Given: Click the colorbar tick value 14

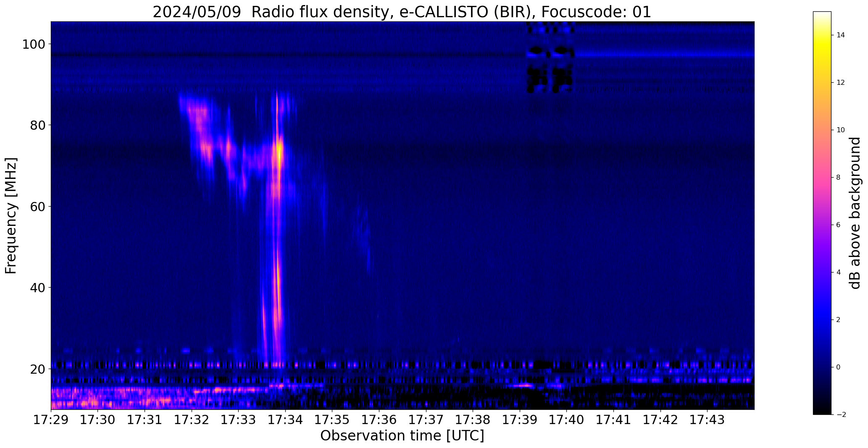Looking at the screenshot, I should (x=841, y=35).
